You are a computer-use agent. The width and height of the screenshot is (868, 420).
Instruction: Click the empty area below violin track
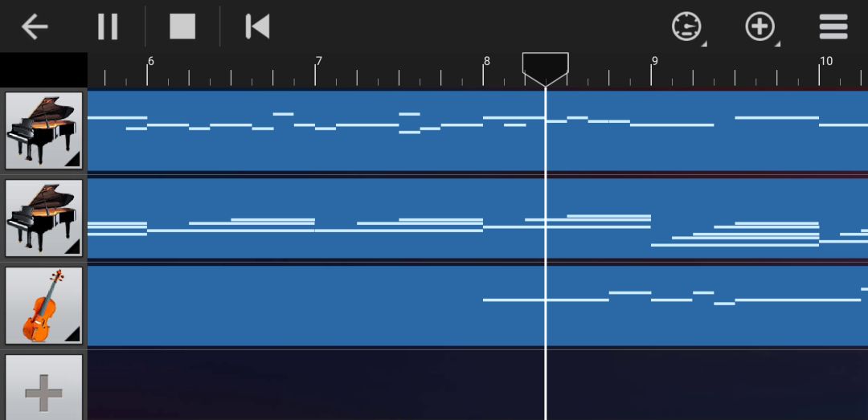(x=477, y=385)
